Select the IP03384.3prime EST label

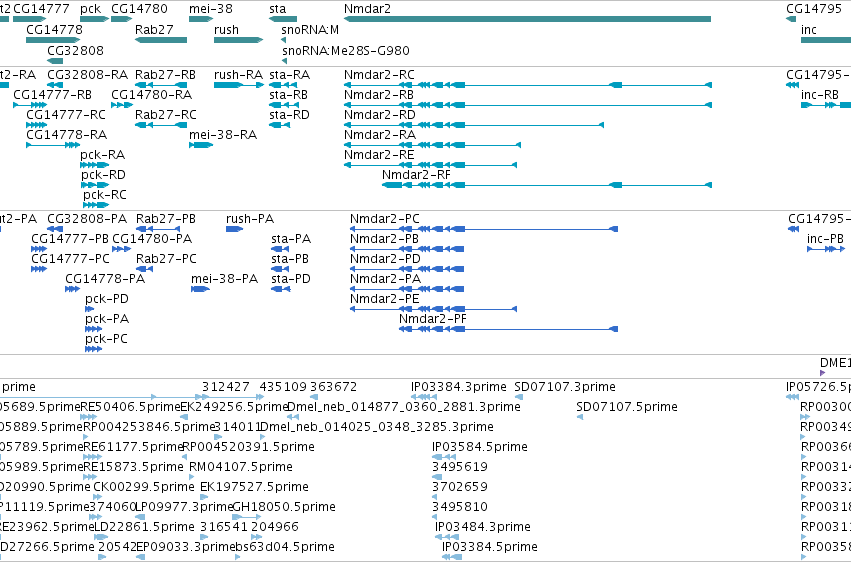tap(459, 387)
